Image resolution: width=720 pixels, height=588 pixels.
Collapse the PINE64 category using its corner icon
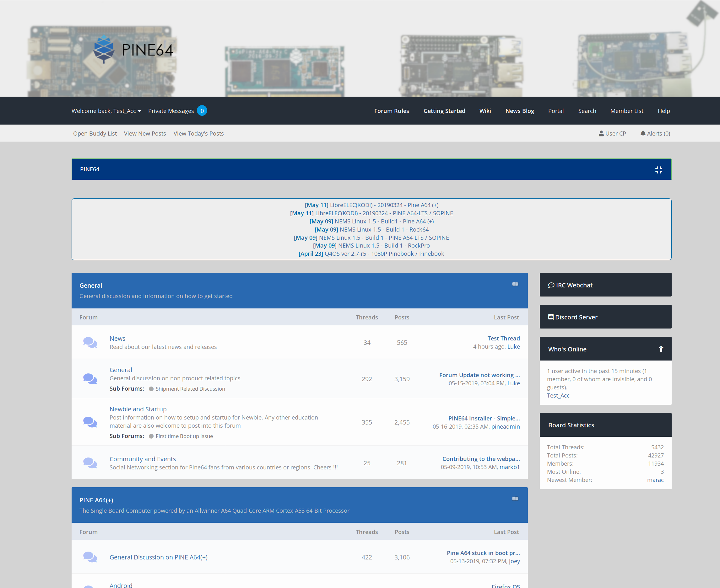click(x=659, y=169)
